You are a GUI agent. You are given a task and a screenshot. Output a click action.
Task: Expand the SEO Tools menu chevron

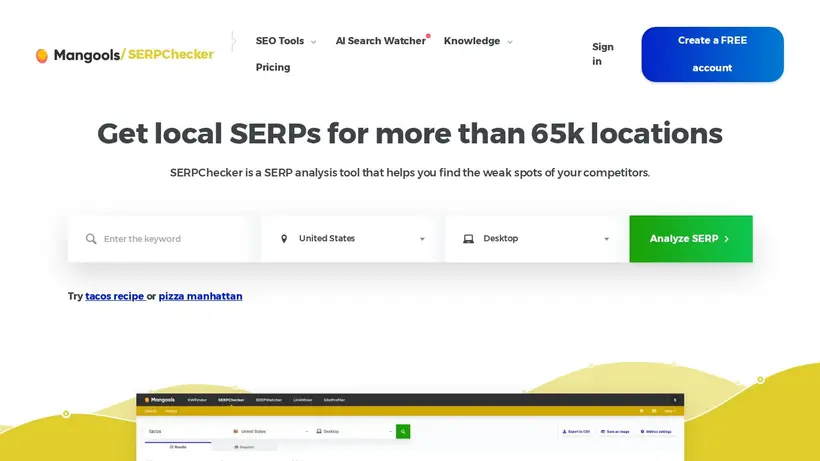(x=313, y=42)
